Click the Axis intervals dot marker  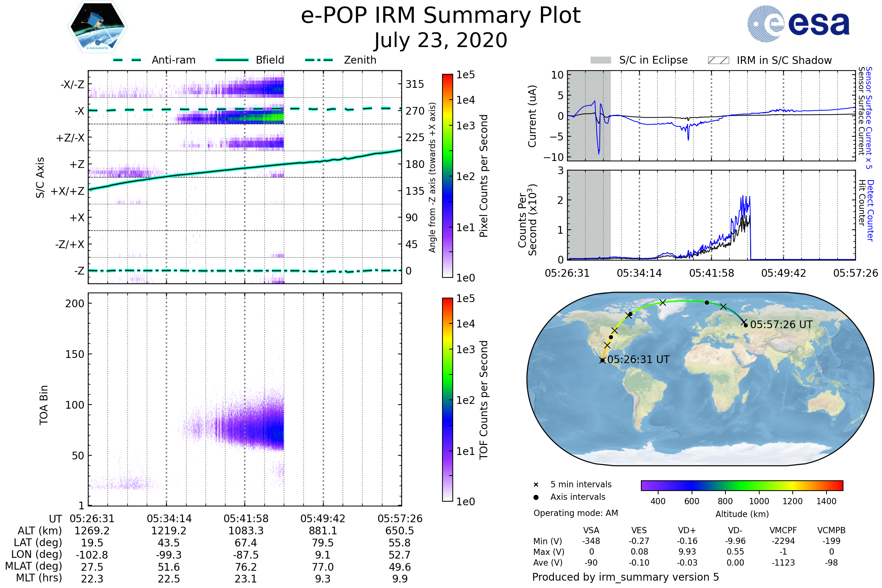tap(536, 497)
